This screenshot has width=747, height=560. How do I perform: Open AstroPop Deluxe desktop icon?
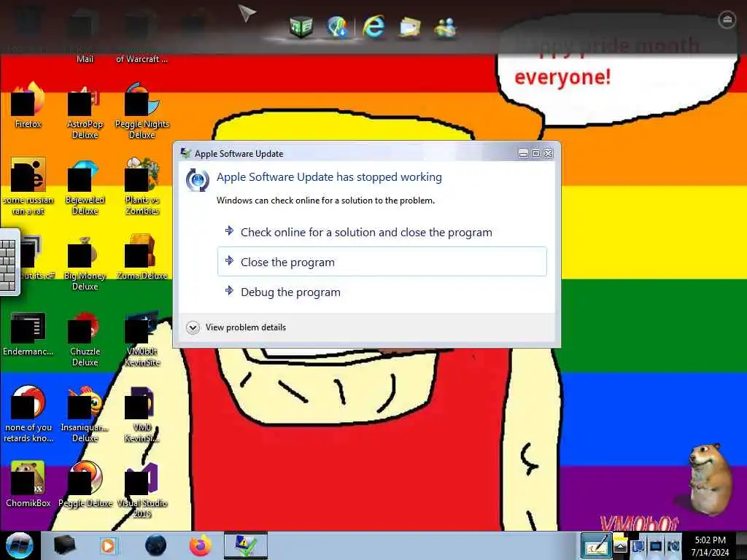click(85, 112)
